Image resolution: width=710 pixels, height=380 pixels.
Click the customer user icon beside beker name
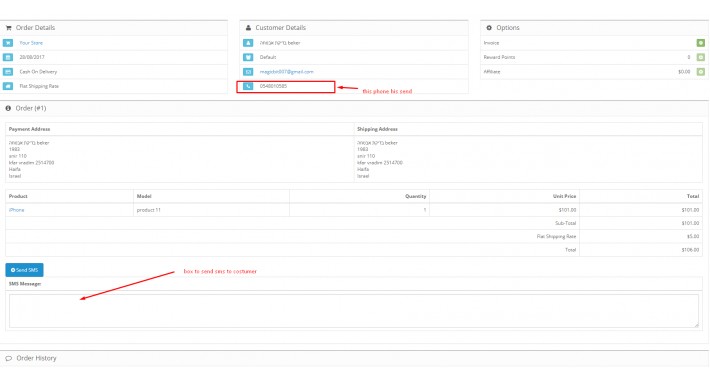[x=248, y=43]
